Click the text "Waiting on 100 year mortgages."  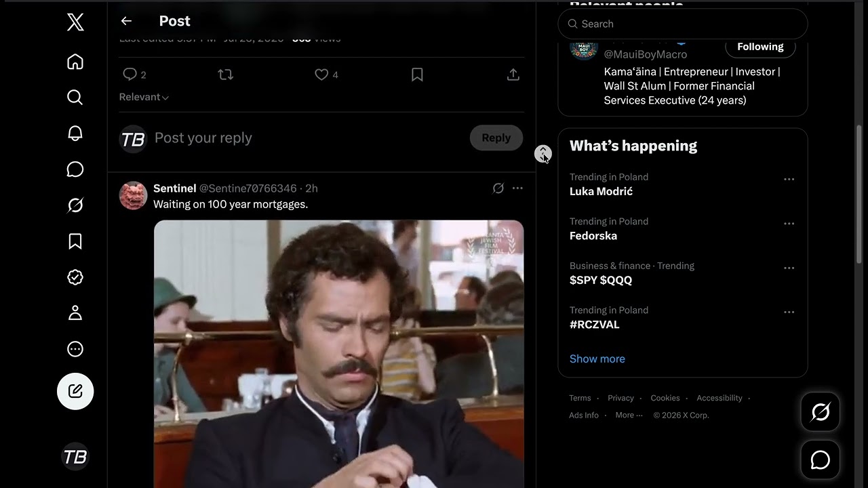pos(231,204)
